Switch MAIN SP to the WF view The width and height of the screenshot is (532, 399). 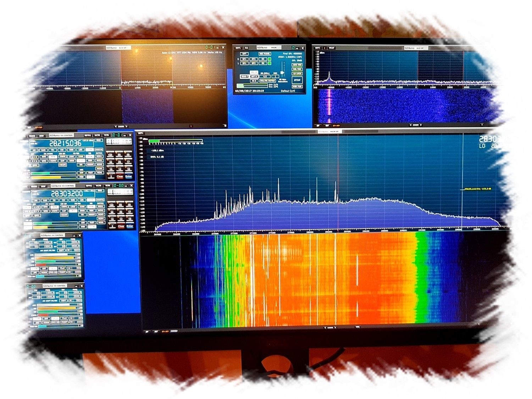156,331
